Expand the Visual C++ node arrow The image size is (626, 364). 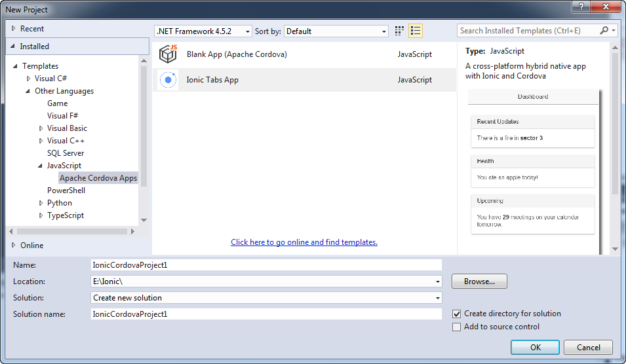(41, 141)
